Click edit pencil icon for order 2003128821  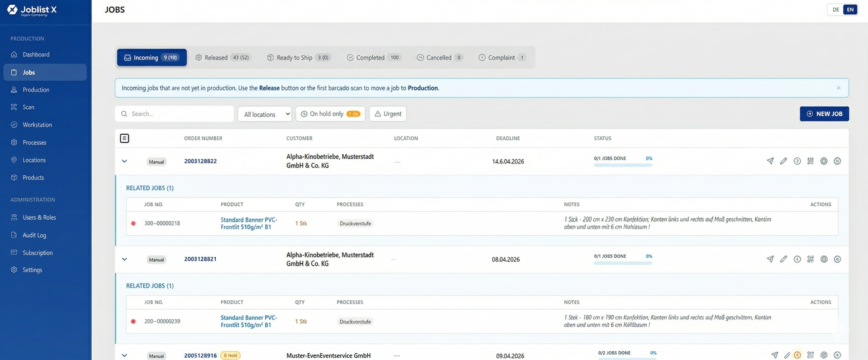(783, 259)
